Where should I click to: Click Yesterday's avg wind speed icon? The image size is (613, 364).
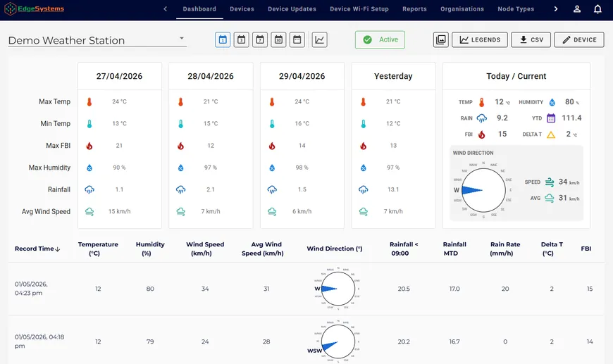(363, 212)
